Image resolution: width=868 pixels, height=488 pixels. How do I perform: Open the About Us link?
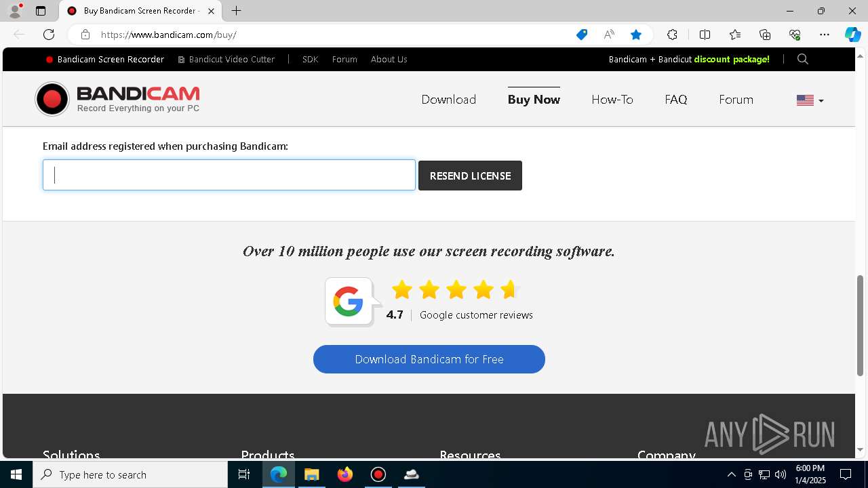(x=389, y=60)
